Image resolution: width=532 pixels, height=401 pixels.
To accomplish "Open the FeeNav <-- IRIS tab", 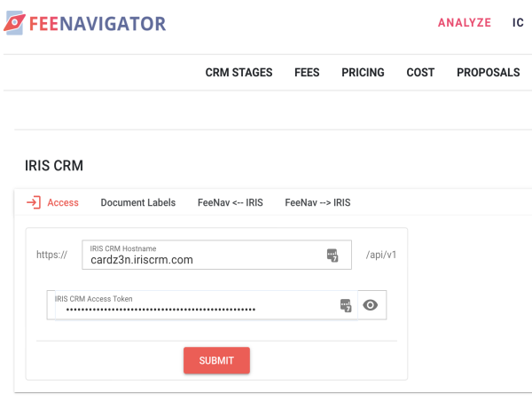I will (x=231, y=202).
